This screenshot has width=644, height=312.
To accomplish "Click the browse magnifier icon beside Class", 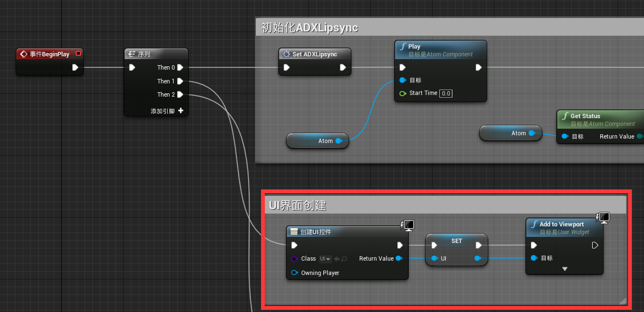I will tap(344, 259).
